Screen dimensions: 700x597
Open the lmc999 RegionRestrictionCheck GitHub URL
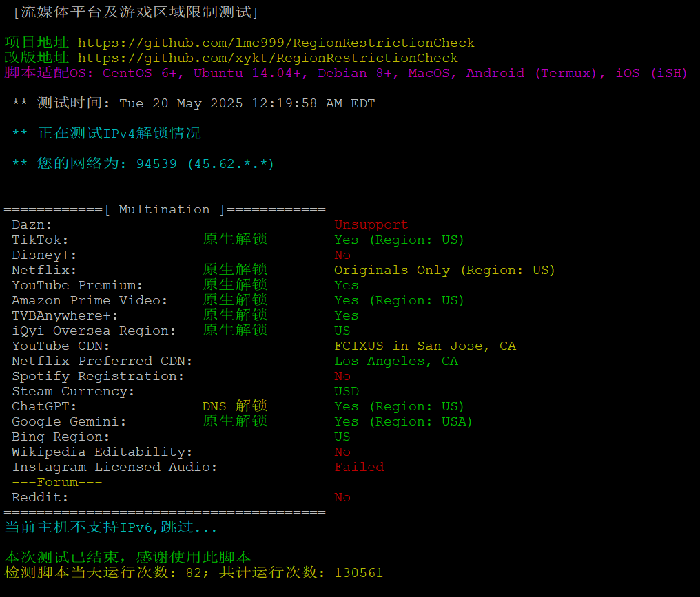(276, 43)
